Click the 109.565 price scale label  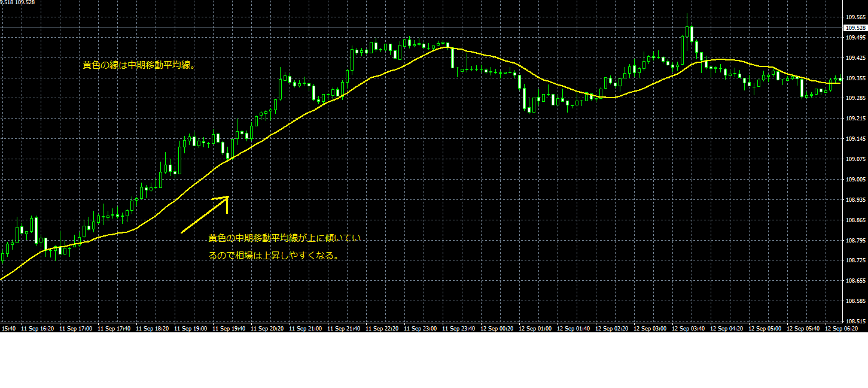(x=855, y=17)
